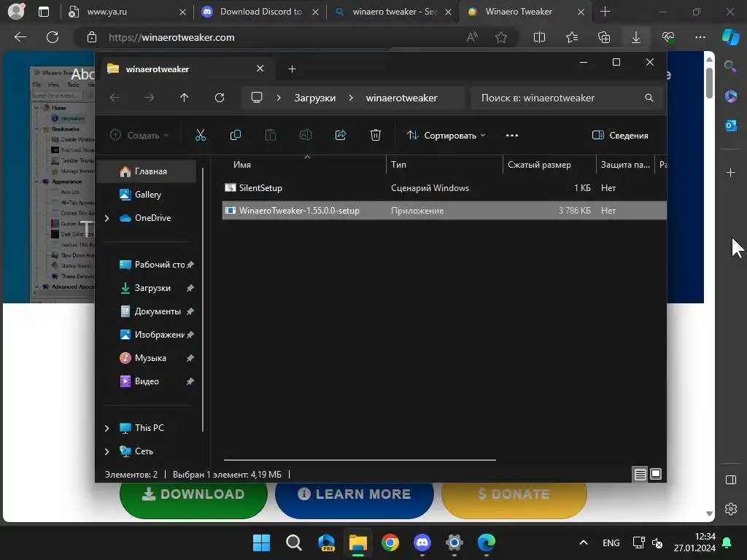Viewport: 747px width, 560px height.
Task: Click the search magnifier in Explorer search box
Action: [649, 98]
